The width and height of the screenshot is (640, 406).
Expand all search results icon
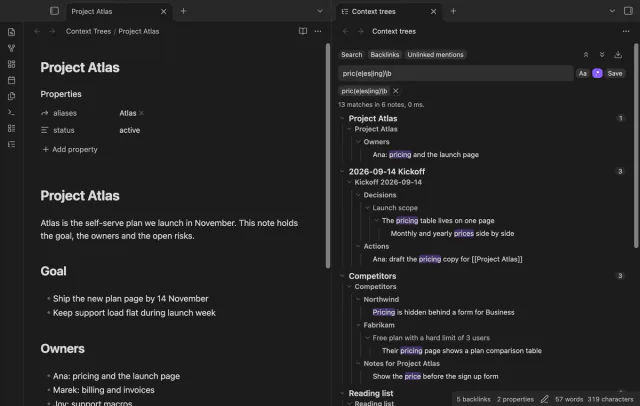(602, 55)
